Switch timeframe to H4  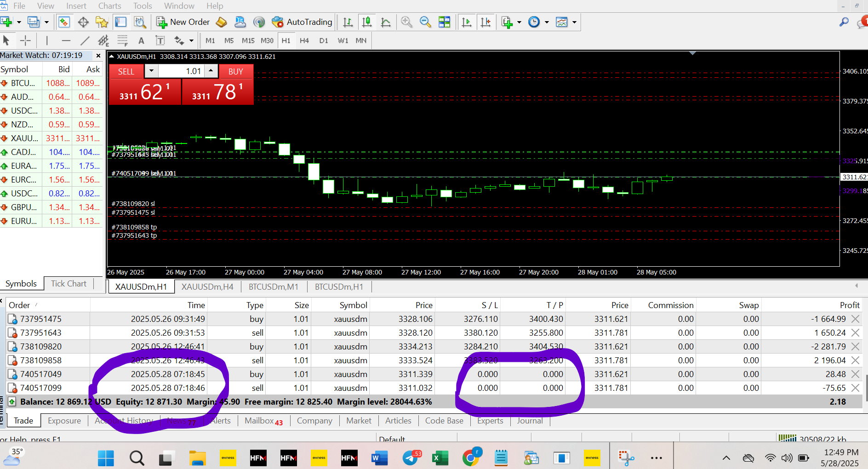[304, 40]
